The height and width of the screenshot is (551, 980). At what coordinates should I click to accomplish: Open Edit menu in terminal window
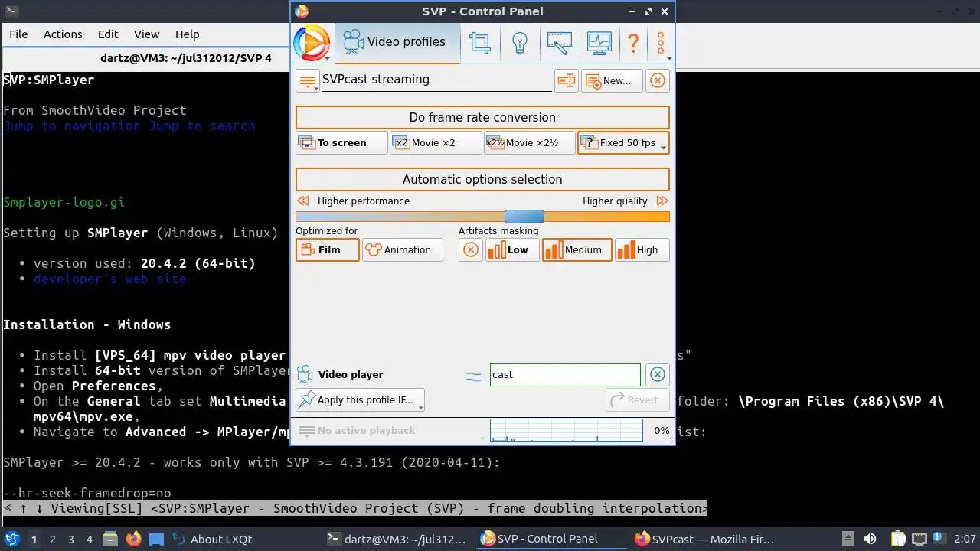pos(108,34)
